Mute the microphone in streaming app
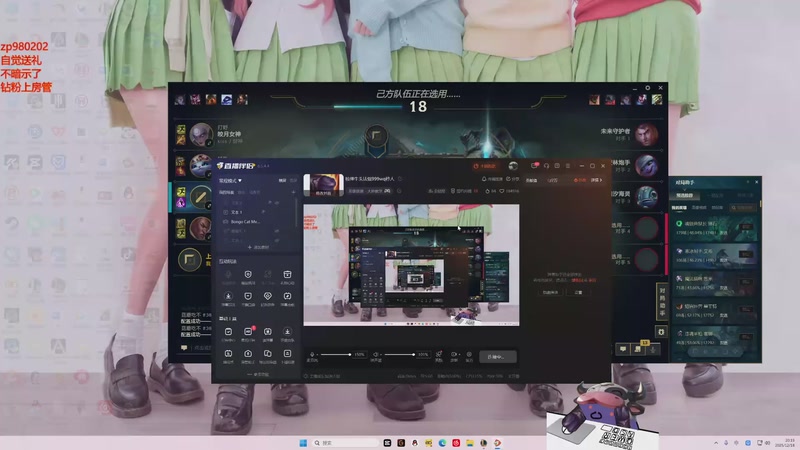 (x=312, y=354)
